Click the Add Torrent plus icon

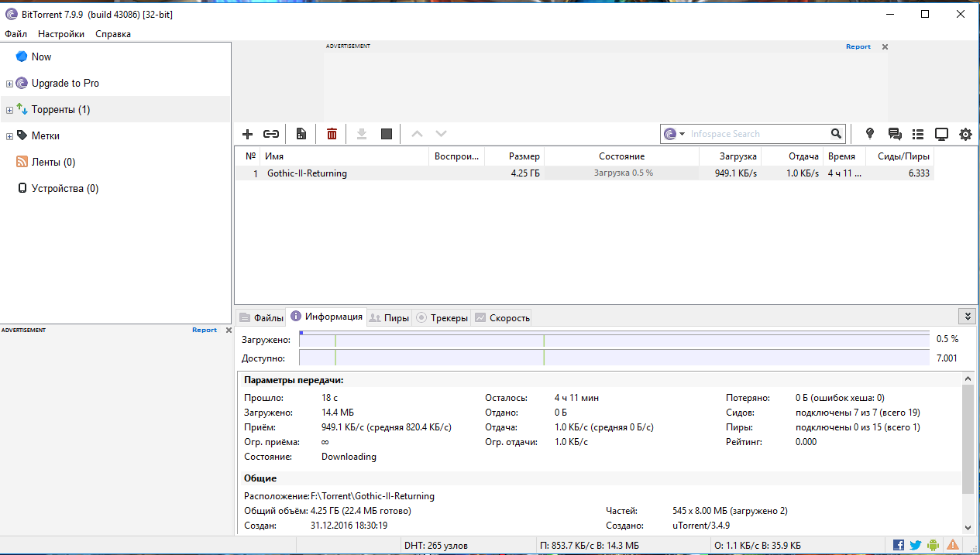click(248, 134)
